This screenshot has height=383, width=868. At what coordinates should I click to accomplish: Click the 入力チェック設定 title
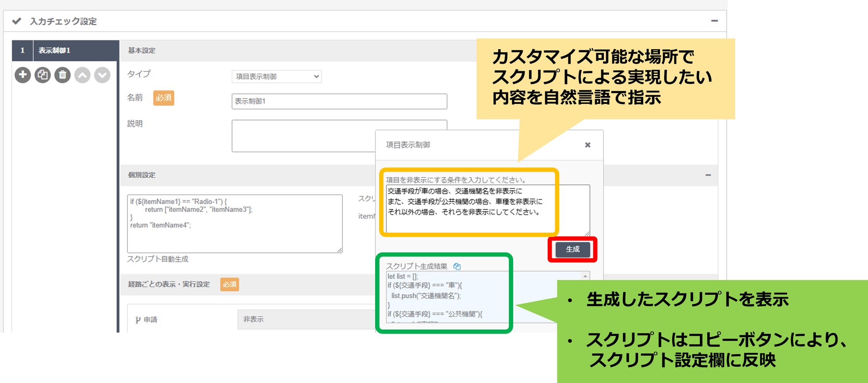pyautogui.click(x=63, y=21)
